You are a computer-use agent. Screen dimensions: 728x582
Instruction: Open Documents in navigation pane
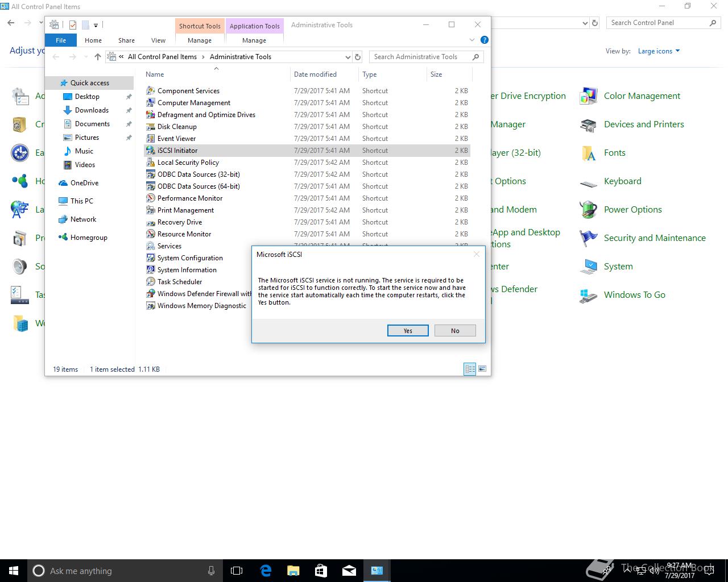coord(92,124)
